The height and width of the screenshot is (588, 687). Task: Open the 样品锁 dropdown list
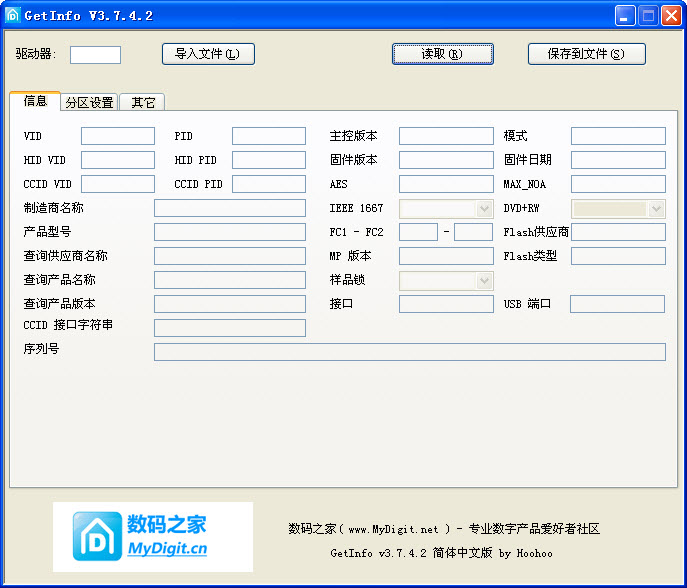(484, 280)
